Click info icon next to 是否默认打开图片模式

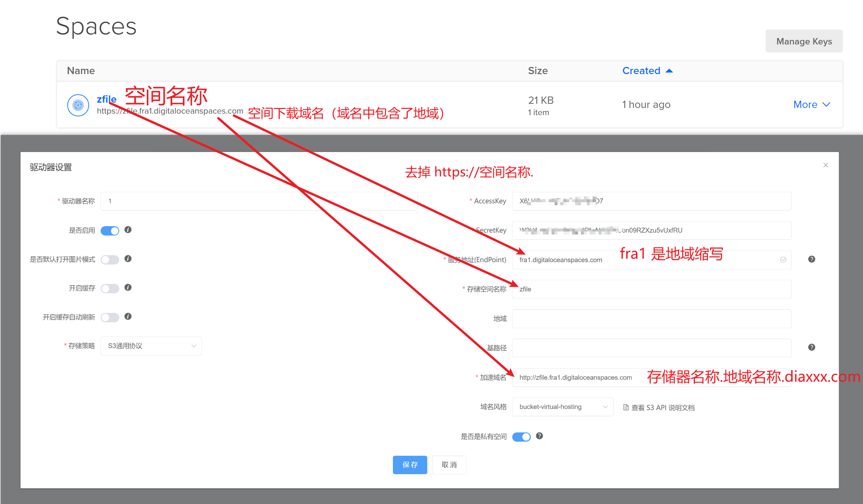(128, 259)
